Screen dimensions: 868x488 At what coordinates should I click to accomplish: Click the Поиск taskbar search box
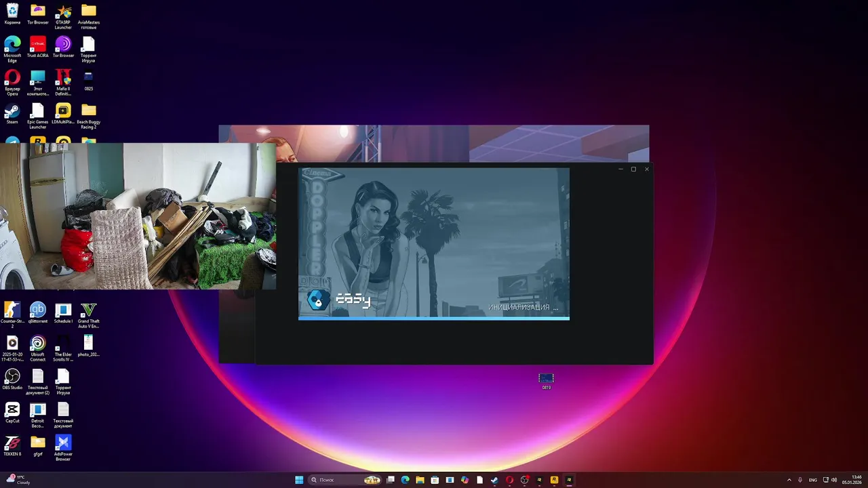(344, 480)
